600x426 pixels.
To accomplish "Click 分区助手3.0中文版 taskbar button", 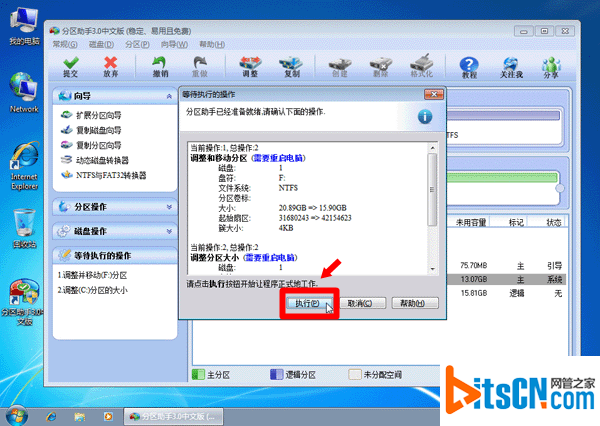I will (x=173, y=416).
